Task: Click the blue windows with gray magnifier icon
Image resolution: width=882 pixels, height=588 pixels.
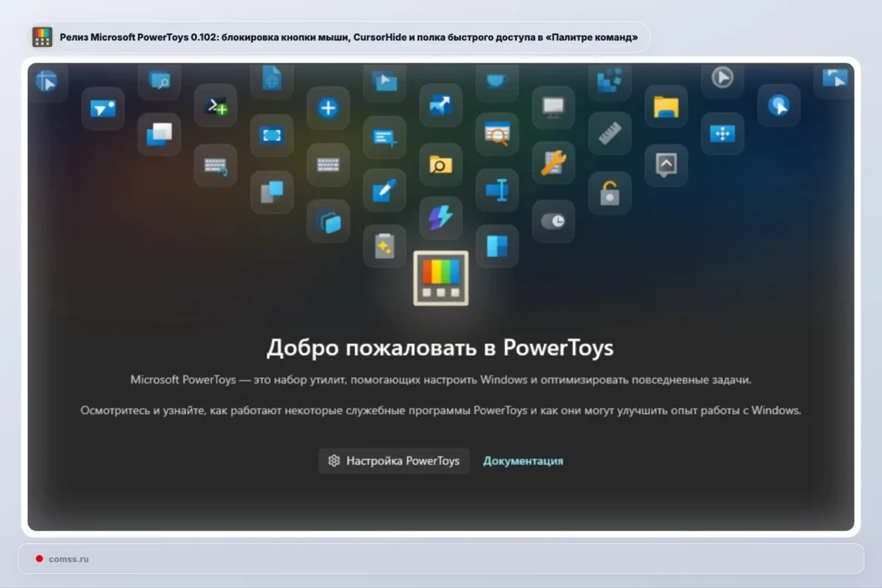Action: coord(159,79)
